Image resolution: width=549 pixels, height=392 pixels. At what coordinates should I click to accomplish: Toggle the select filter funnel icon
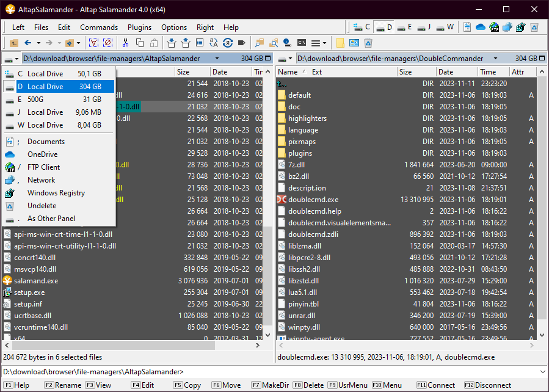[93, 43]
